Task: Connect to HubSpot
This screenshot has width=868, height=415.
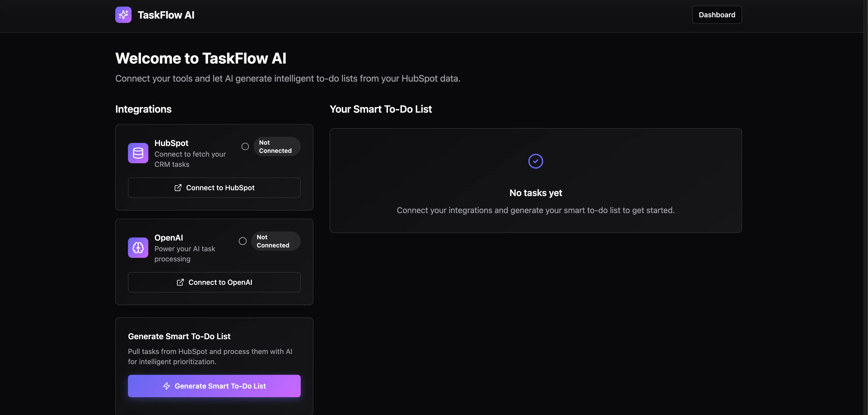Action: (214, 188)
